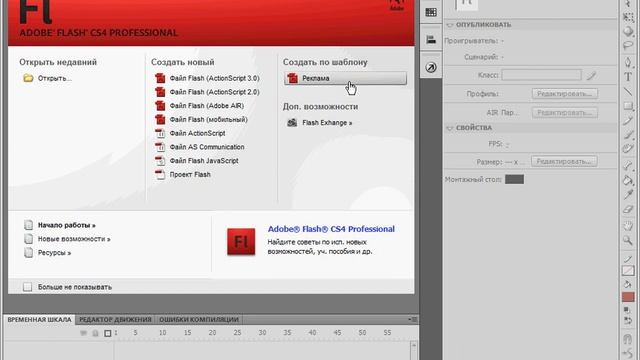Switch to the РЕДАКТОР ДВИЖЕНИЯ tab
Image resolution: width=640 pixels, height=360 pixels.
[115, 320]
